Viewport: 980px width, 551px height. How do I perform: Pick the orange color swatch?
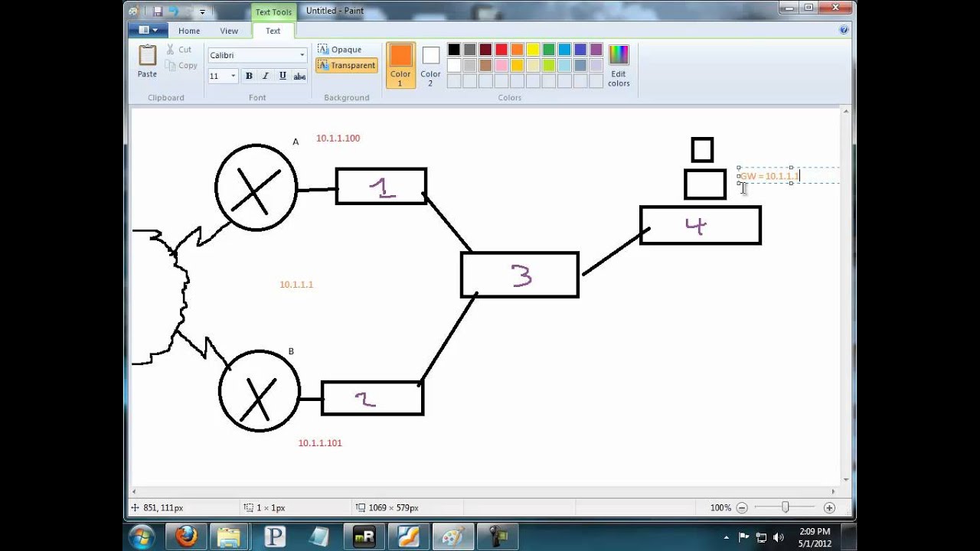coord(517,50)
